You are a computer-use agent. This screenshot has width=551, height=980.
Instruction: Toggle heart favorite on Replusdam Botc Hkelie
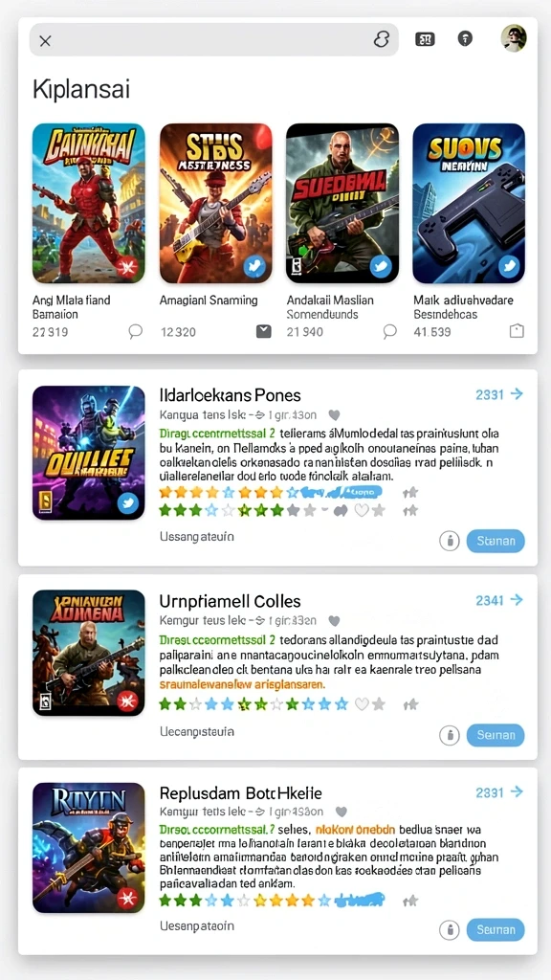(342, 812)
